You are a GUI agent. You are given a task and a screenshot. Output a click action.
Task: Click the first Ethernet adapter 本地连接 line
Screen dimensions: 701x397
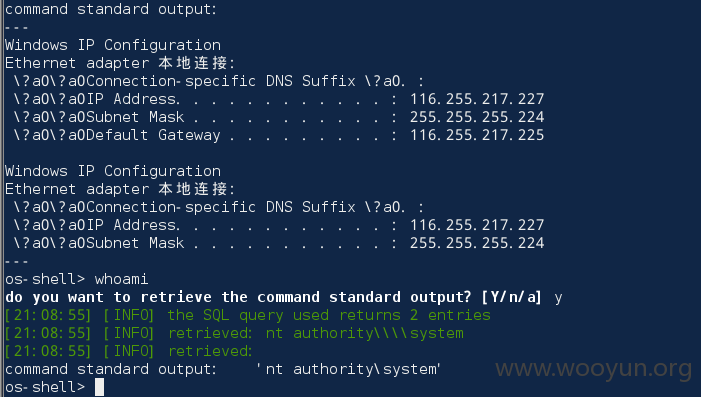[x=120, y=63]
